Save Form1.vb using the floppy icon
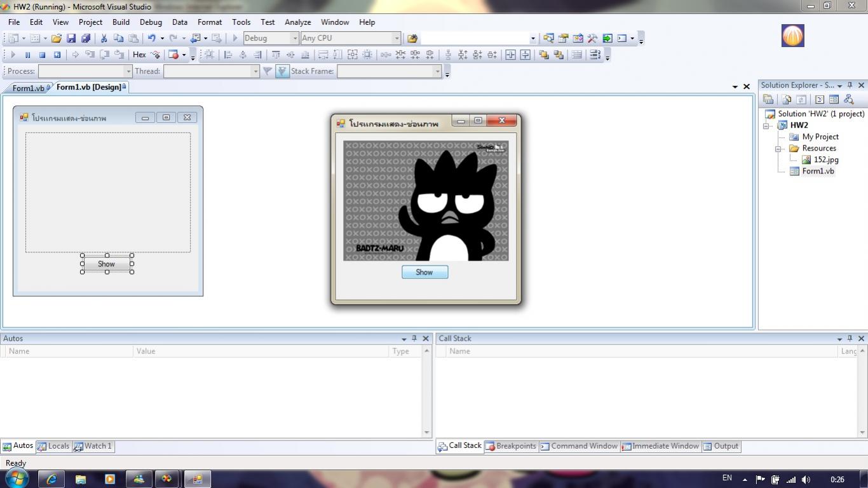 point(71,38)
